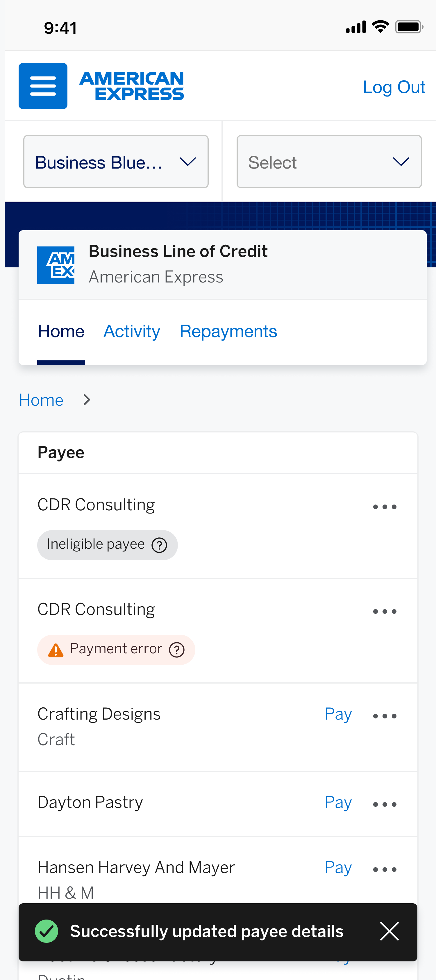This screenshot has height=980, width=436.
Task: Open three-dot menu for payee with Payment error
Action: [x=385, y=611]
